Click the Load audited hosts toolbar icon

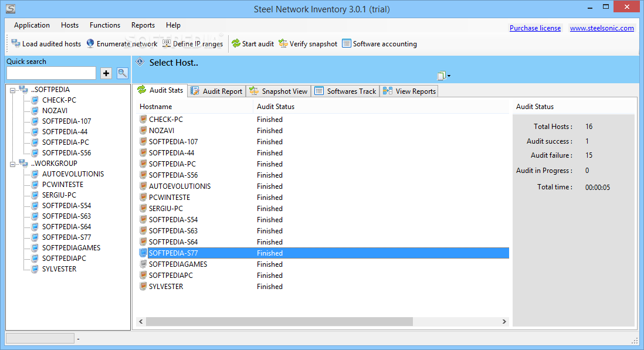pos(15,43)
